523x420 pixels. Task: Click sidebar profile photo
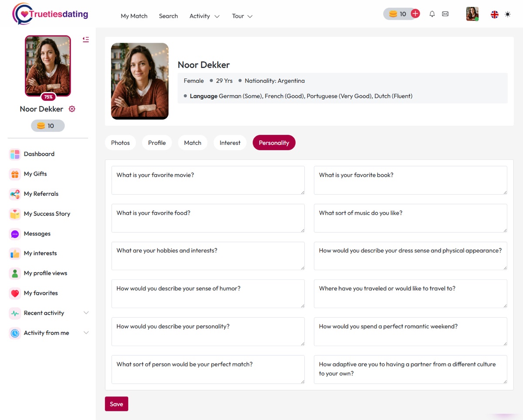pyautogui.click(x=48, y=66)
